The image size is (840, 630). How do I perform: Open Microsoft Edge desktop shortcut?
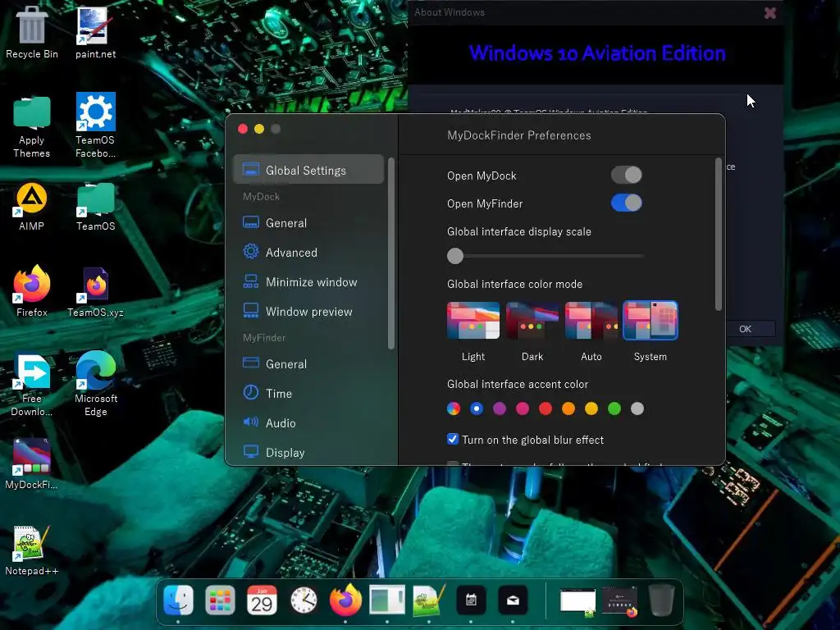[95, 384]
